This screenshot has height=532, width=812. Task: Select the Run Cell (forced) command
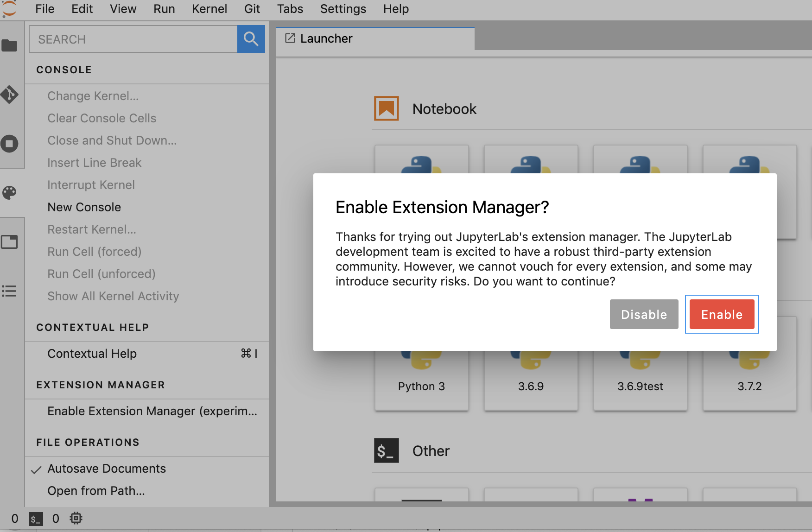click(146, 252)
